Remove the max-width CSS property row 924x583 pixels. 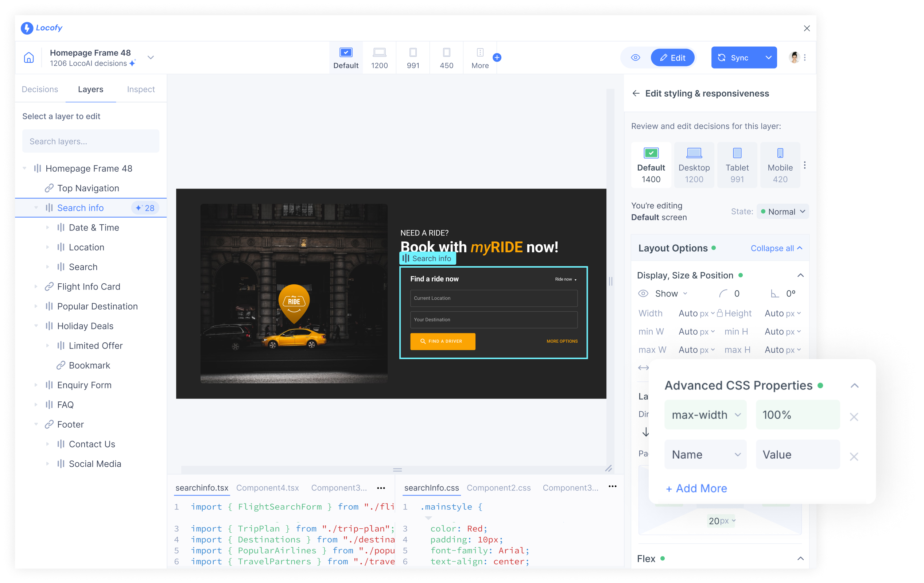tap(854, 417)
